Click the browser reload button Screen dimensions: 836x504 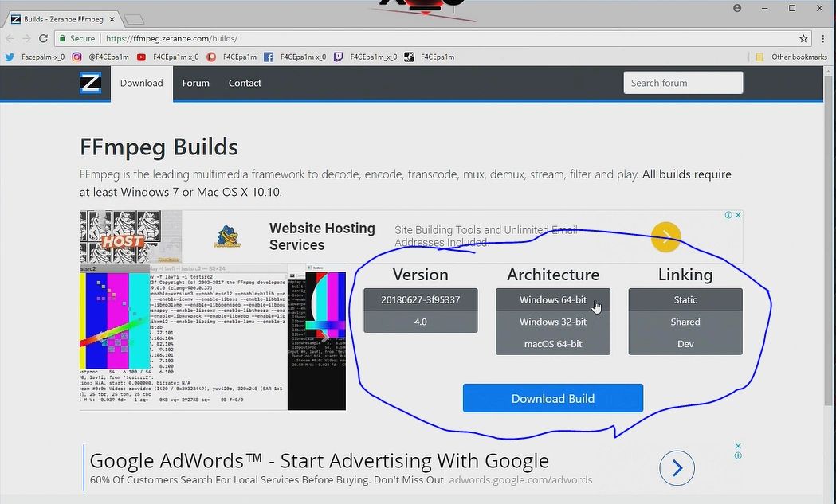[x=43, y=38]
